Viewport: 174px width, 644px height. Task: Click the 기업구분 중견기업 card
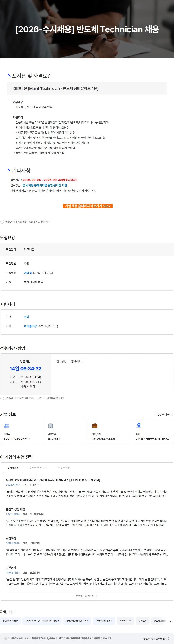(x=65, y=432)
